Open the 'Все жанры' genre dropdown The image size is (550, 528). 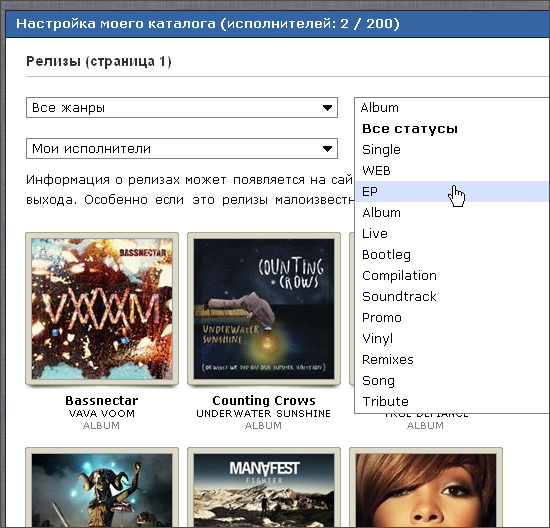[182, 108]
